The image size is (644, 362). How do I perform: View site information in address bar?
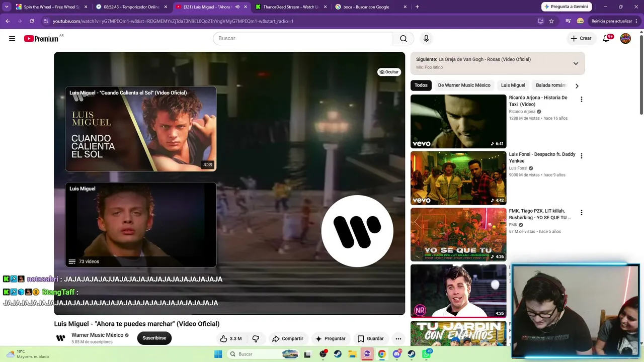pyautogui.click(x=46, y=21)
